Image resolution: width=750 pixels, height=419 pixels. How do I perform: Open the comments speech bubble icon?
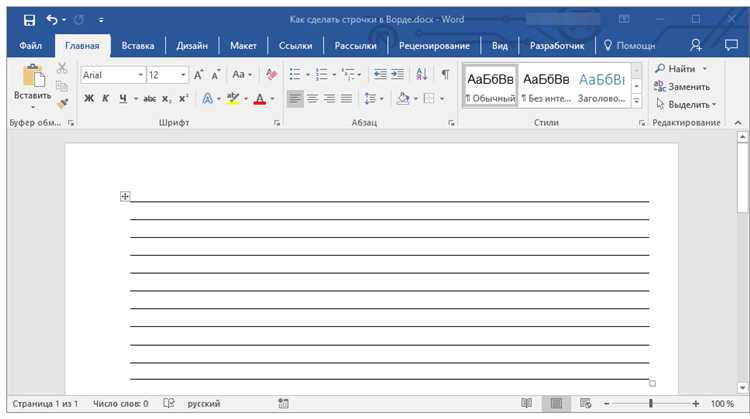tap(731, 45)
